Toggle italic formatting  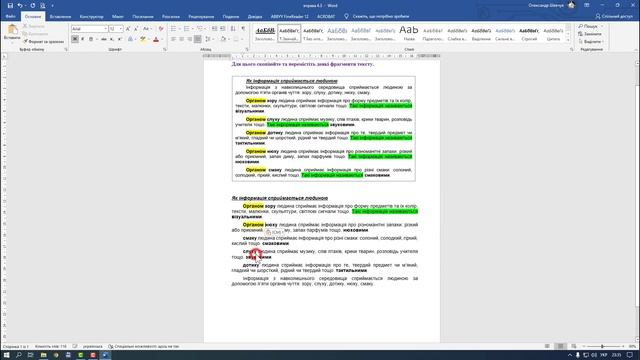click(x=82, y=39)
